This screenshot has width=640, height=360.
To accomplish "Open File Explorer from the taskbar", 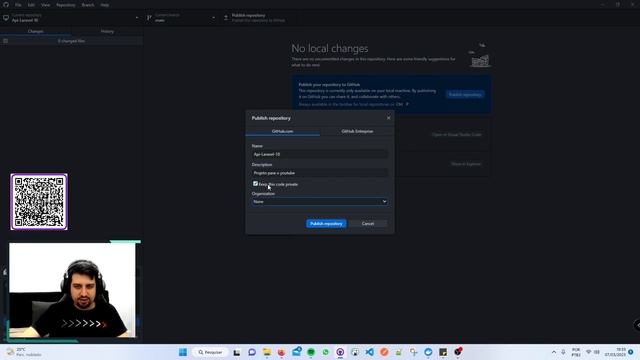I will click(267, 352).
